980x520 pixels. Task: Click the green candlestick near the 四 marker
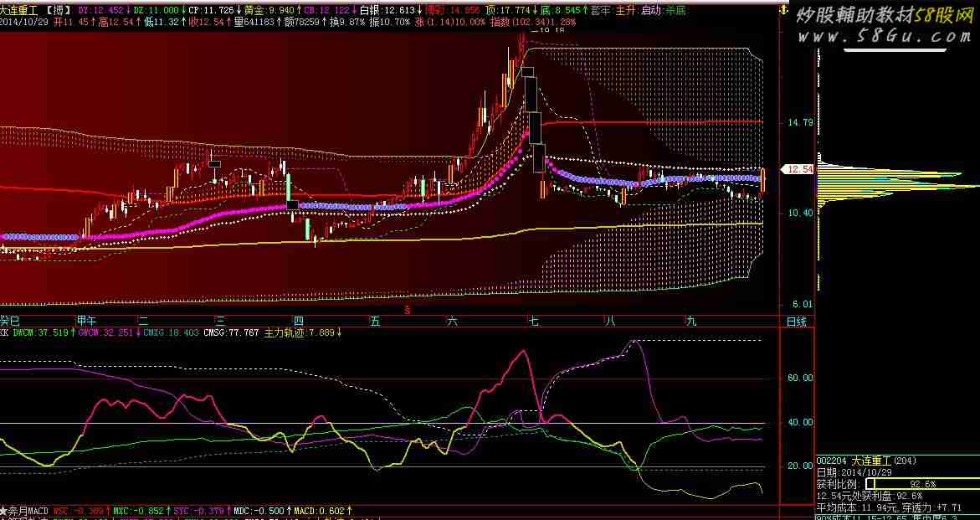(290, 188)
